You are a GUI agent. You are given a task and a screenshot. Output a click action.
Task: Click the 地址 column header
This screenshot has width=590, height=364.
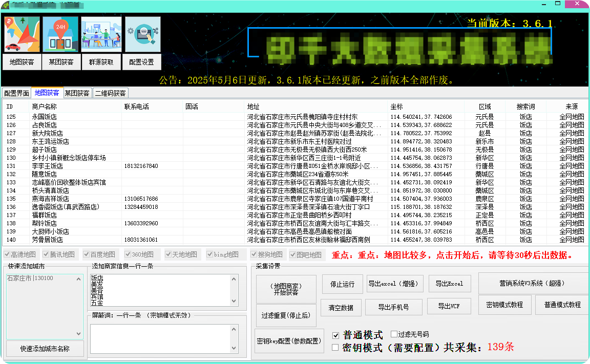click(x=315, y=107)
